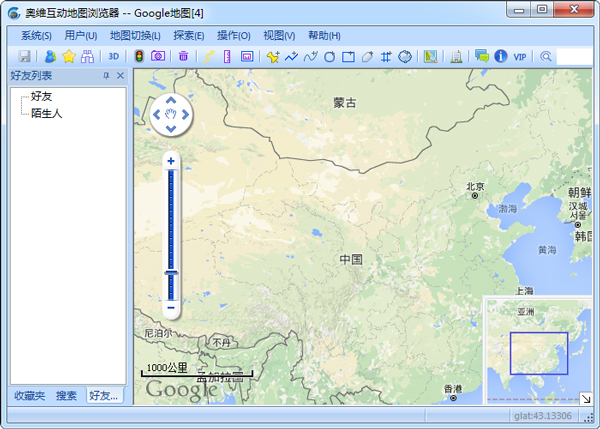Select the add star marker tool

pyautogui.click(x=273, y=57)
